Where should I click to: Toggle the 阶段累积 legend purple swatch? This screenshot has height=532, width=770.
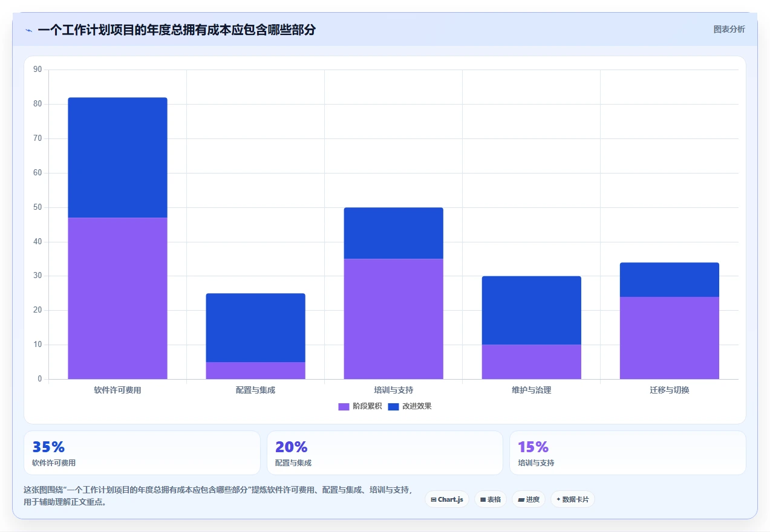[x=344, y=407]
